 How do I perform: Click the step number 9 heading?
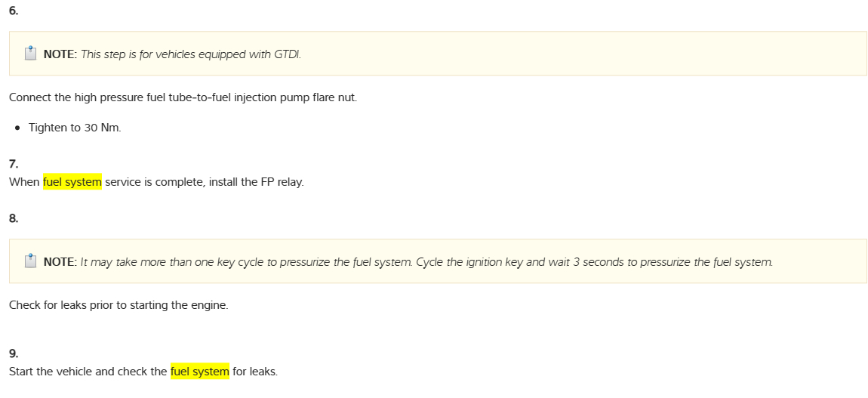[13, 353]
